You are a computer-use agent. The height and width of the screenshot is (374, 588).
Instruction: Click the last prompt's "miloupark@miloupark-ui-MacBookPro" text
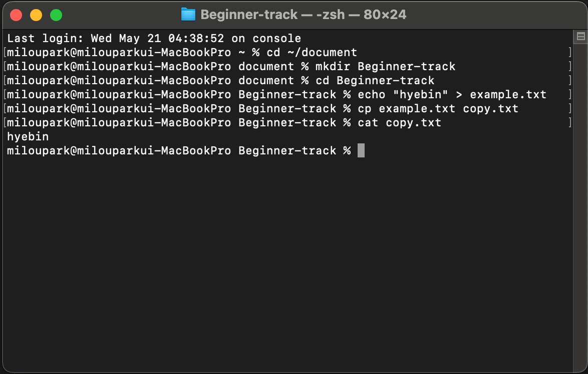click(x=119, y=150)
